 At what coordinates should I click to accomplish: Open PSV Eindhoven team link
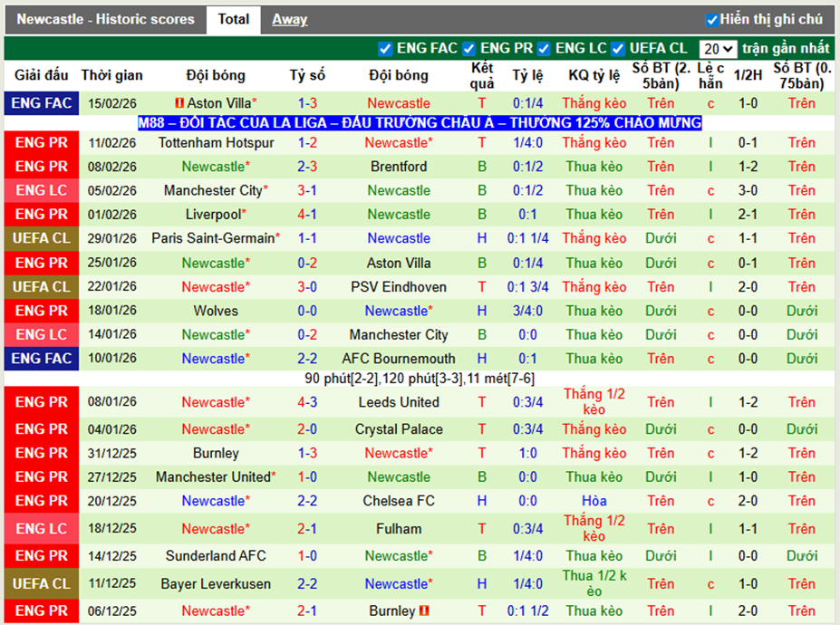pos(399,287)
